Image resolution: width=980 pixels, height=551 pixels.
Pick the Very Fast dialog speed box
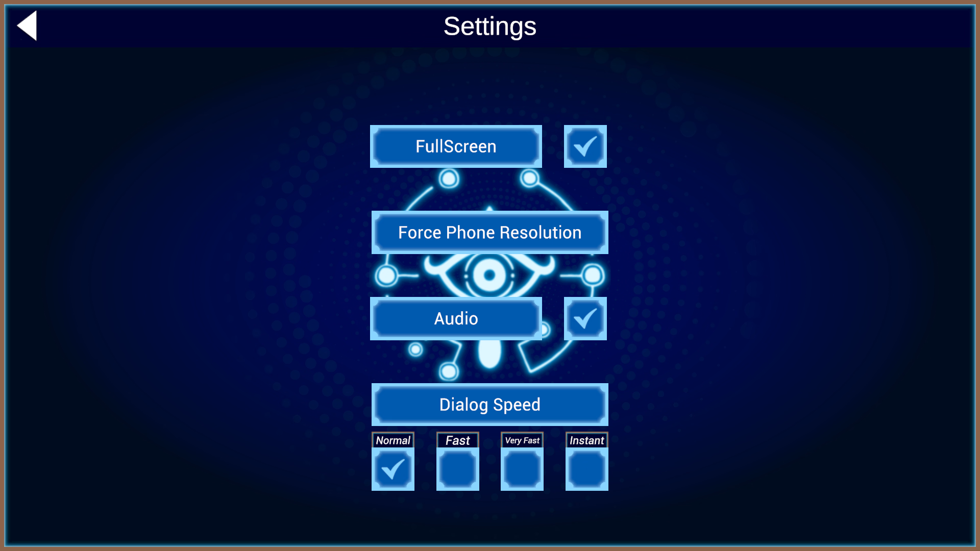click(522, 469)
